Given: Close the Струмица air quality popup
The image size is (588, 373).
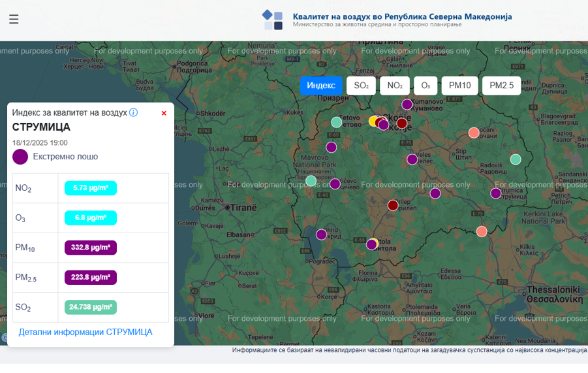Looking at the screenshot, I should [x=164, y=113].
